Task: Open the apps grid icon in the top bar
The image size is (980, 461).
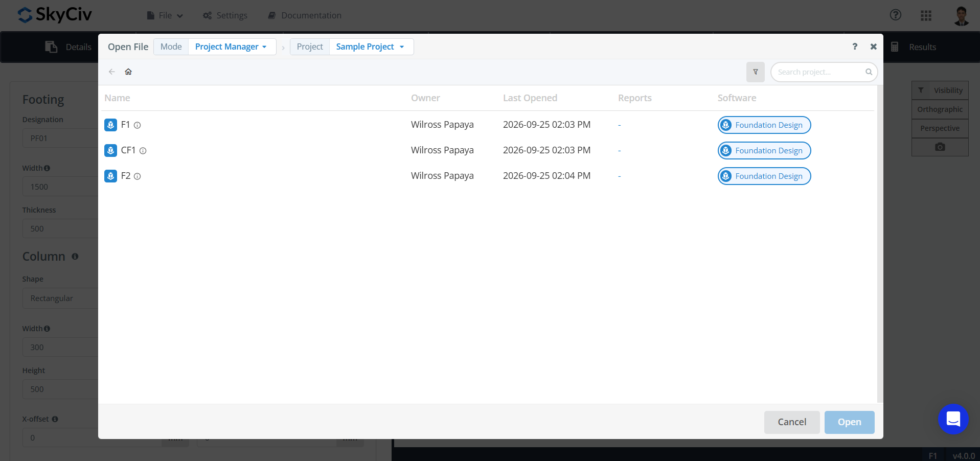Action: pyautogui.click(x=926, y=15)
